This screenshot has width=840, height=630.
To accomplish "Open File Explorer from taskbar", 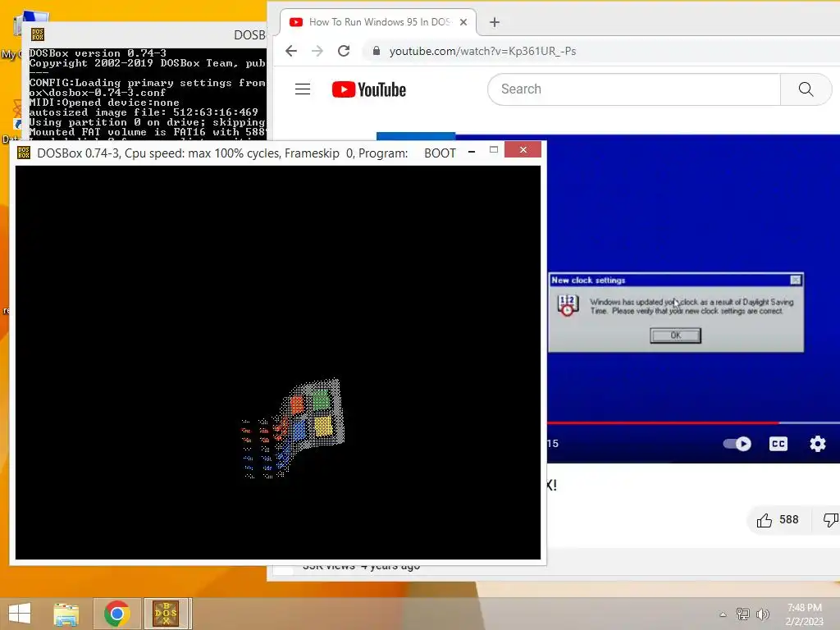I will (x=66, y=614).
